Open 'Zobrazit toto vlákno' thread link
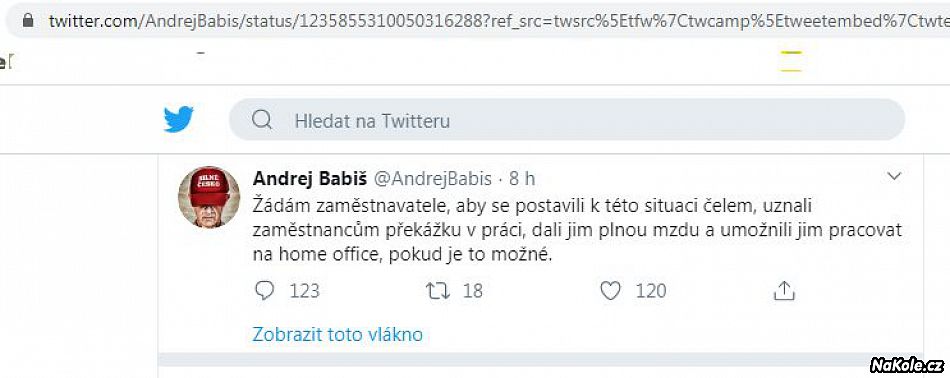 [337, 334]
